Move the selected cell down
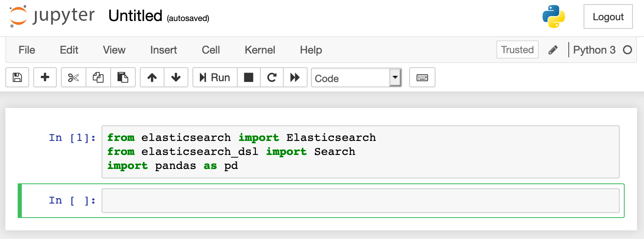The width and height of the screenshot is (644, 239). [x=176, y=77]
